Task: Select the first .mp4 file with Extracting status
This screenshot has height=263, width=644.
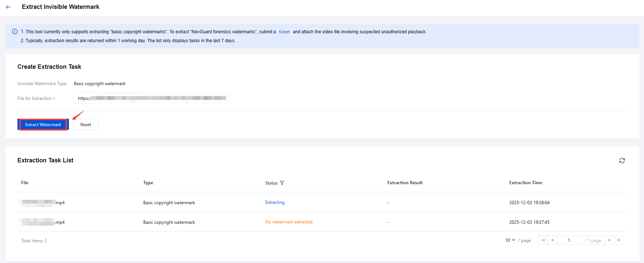Action: coord(42,203)
